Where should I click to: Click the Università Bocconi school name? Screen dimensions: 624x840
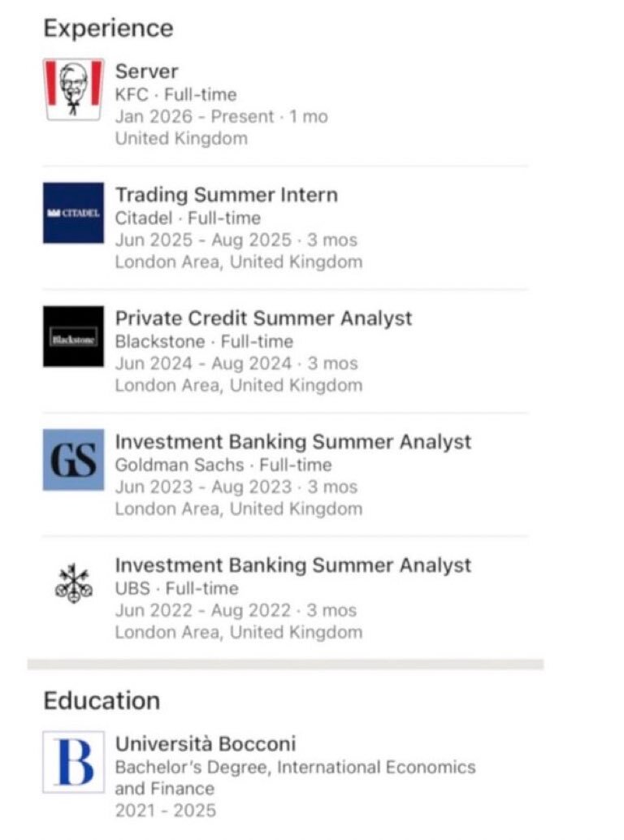click(206, 744)
